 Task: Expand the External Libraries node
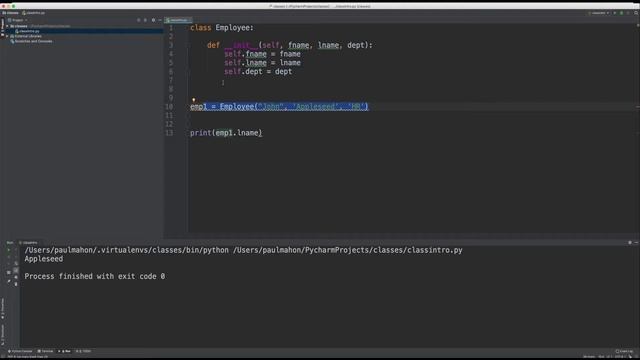tap(7, 36)
